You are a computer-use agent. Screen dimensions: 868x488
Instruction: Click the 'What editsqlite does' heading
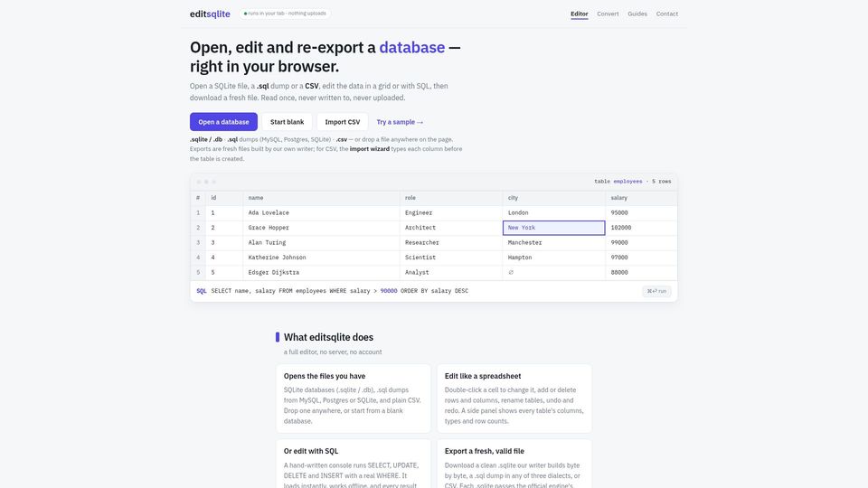click(328, 337)
